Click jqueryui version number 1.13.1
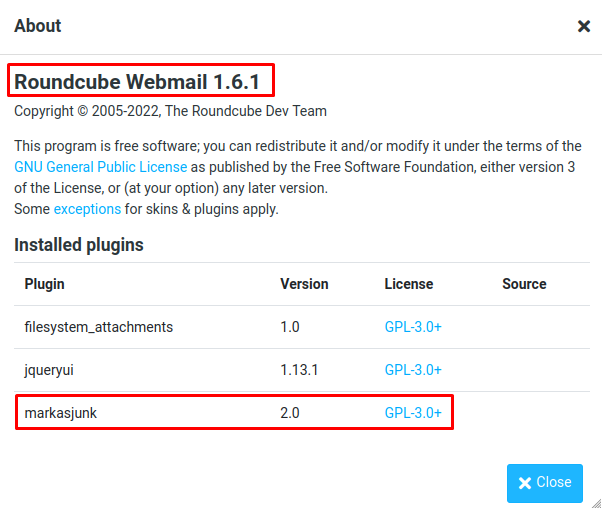 tap(299, 370)
